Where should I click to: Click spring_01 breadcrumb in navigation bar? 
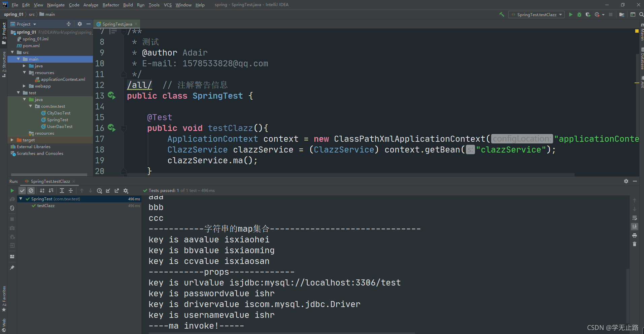point(13,14)
